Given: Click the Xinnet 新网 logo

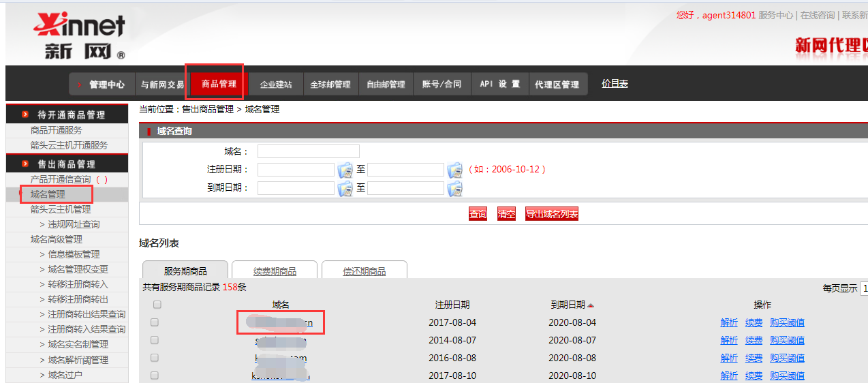Looking at the screenshot, I should [80, 37].
